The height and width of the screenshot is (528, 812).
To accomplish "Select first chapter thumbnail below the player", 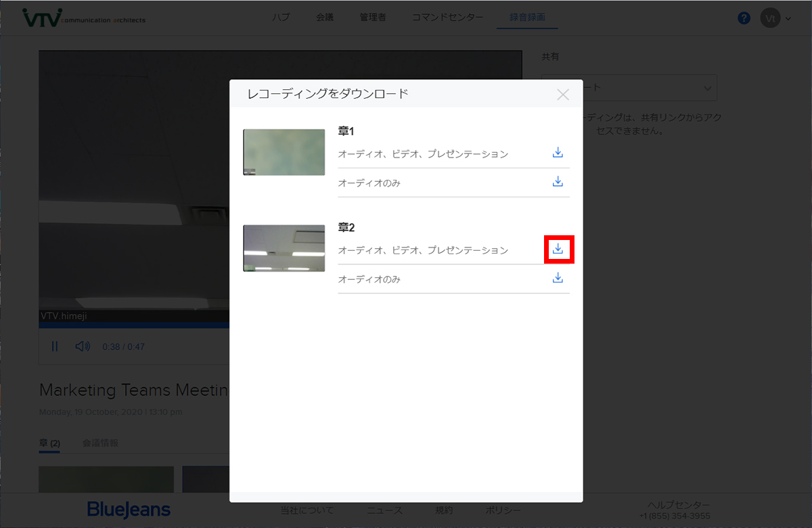I will pyautogui.click(x=106, y=480).
